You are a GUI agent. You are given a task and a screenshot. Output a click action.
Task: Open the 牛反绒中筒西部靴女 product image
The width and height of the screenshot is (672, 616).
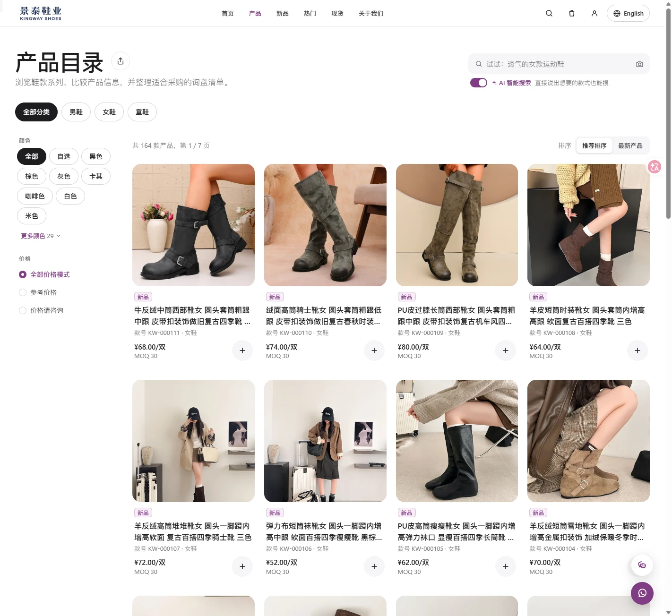tap(193, 225)
